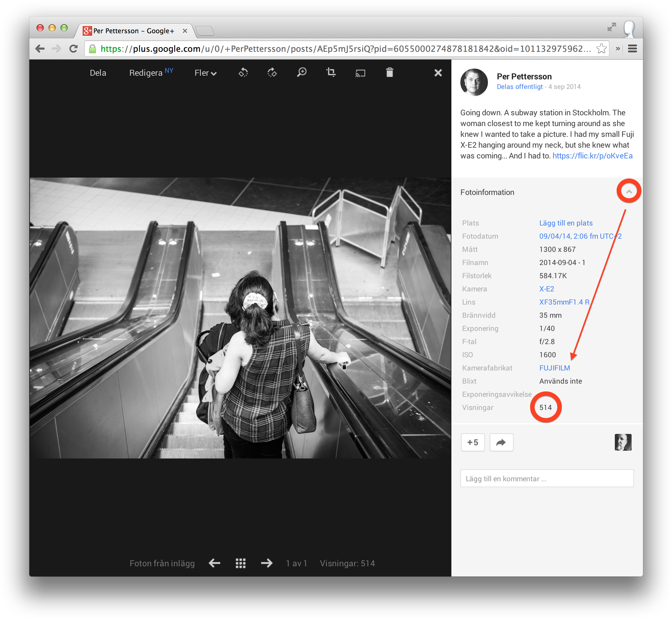Open the Dela menu item
The image size is (672, 619).
coord(98,73)
